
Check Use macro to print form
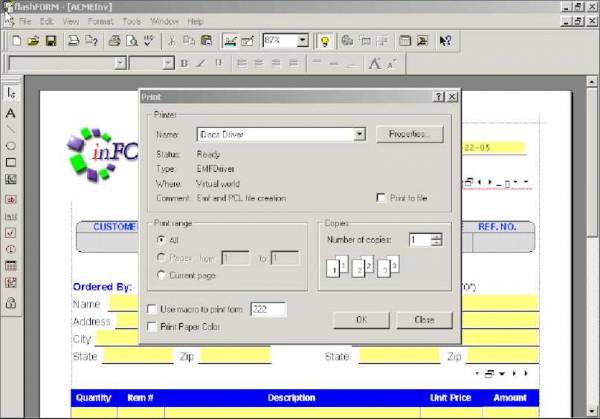click(x=152, y=310)
